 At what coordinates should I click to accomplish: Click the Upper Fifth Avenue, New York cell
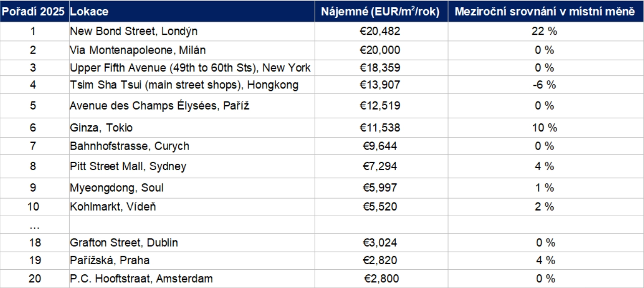(190, 68)
